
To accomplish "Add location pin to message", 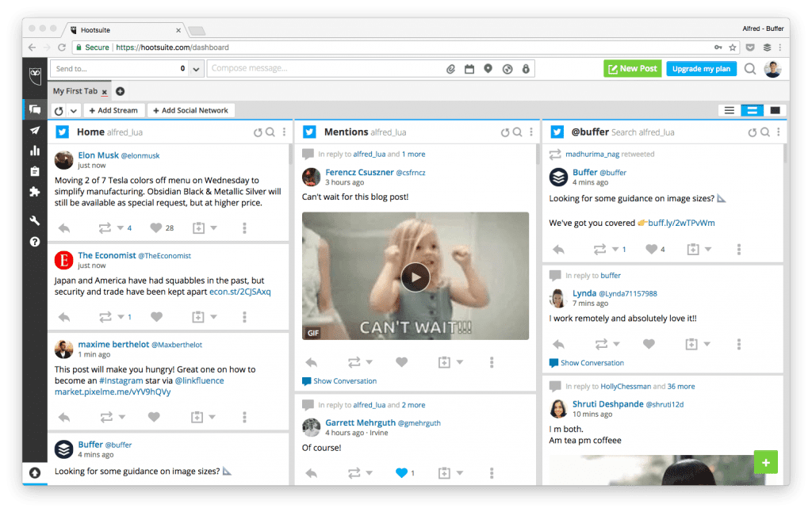I will (x=488, y=68).
